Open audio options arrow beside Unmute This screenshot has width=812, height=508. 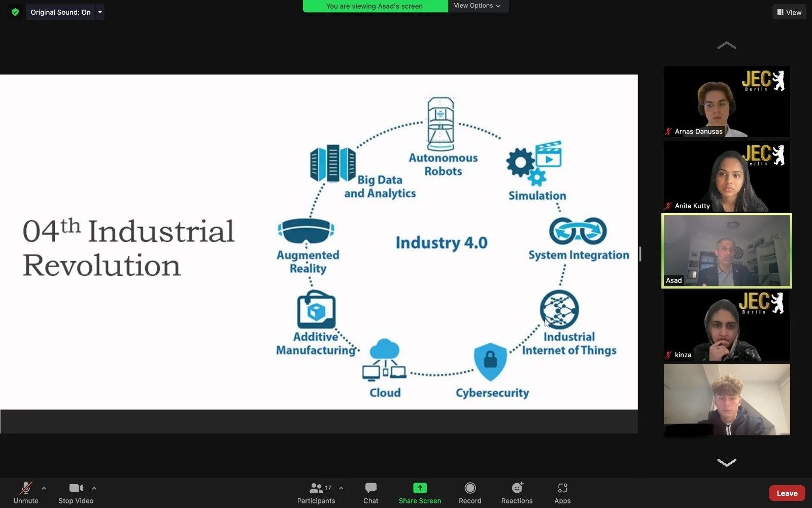[x=44, y=488]
